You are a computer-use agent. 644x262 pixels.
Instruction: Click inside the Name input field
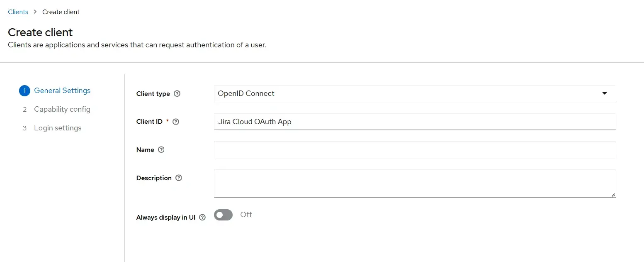click(x=415, y=149)
